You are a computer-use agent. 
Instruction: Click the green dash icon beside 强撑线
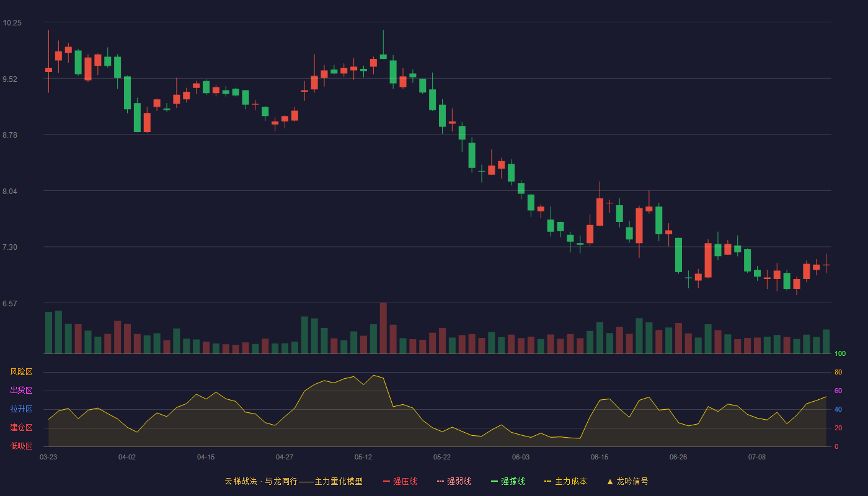click(495, 481)
